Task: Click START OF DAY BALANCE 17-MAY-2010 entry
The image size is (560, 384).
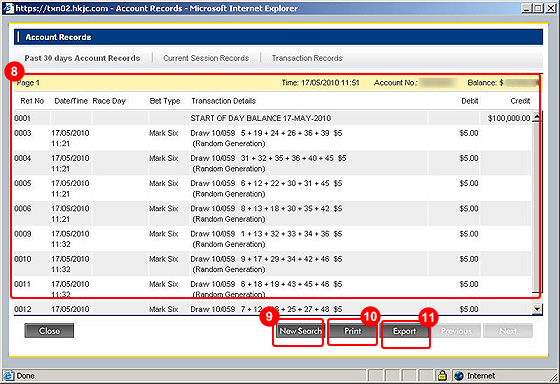Action: [x=261, y=118]
